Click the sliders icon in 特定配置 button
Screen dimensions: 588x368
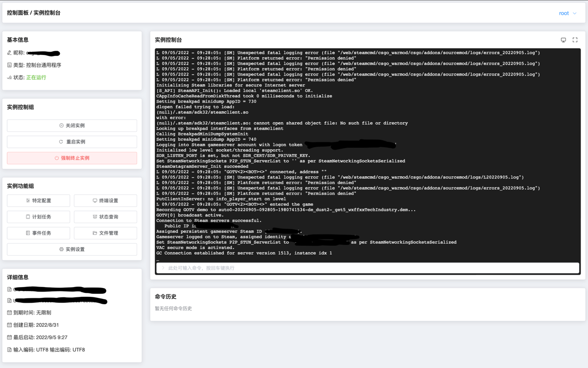click(28, 201)
